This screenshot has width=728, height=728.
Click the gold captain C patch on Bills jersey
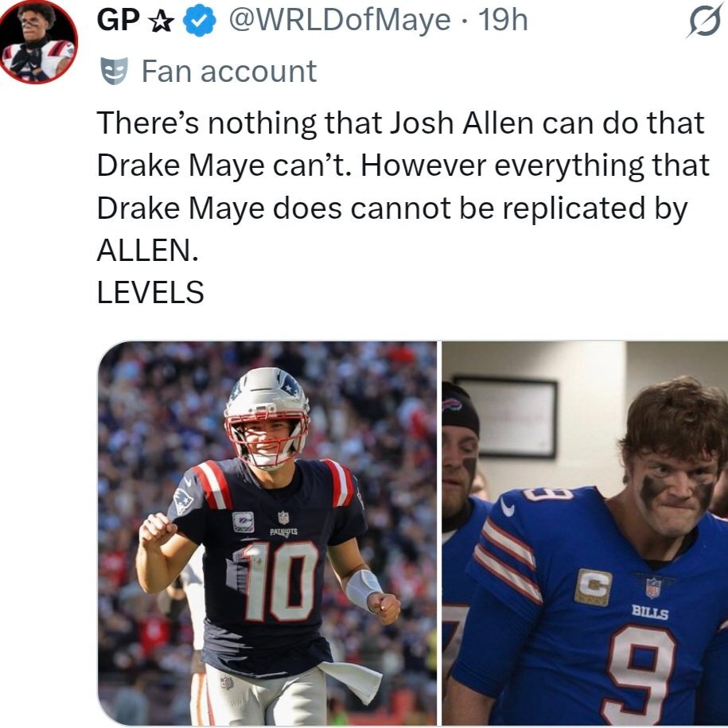point(593,587)
